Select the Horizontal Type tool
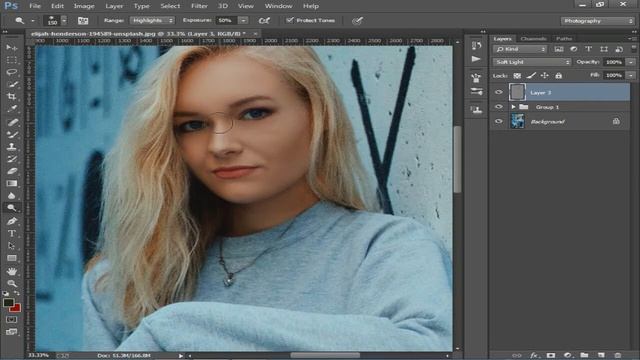Screen dimensions: 640x360 (11, 233)
